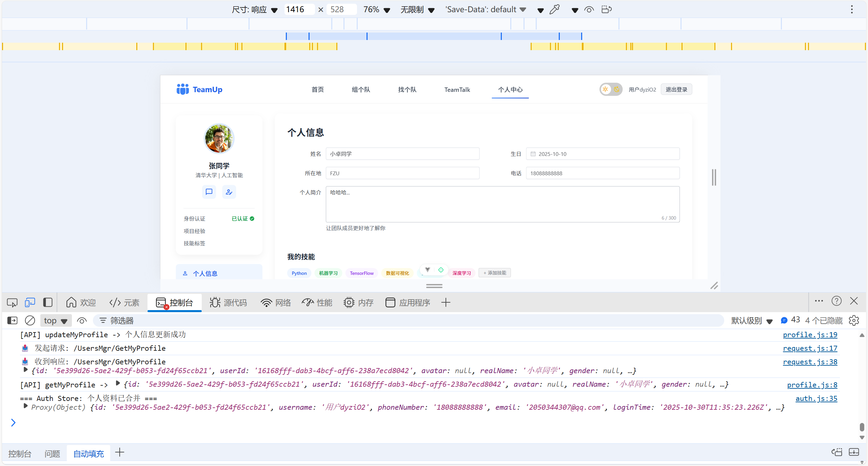This screenshot has width=868, height=466.
Task: Click the live expression eye icon
Action: click(x=82, y=321)
